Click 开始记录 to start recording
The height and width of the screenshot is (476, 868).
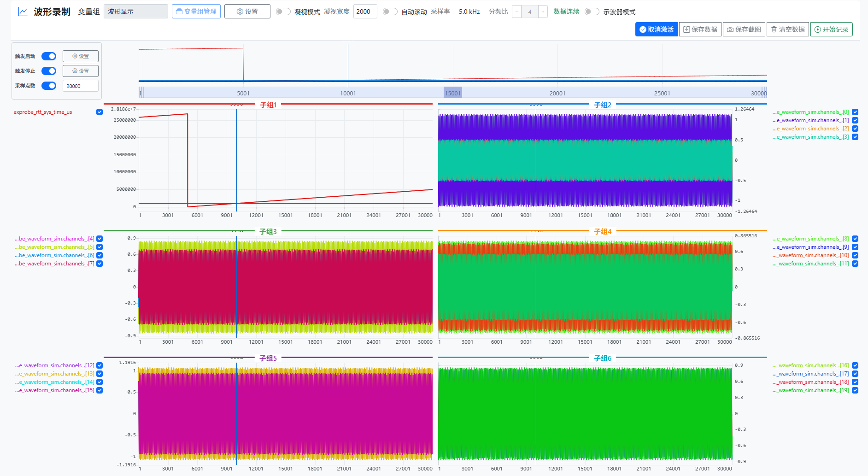(832, 29)
